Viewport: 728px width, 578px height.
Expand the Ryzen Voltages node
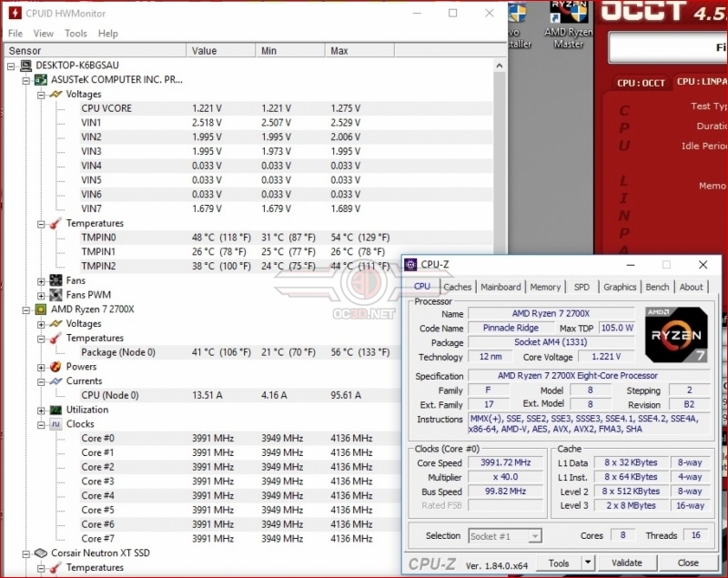pos(41,324)
